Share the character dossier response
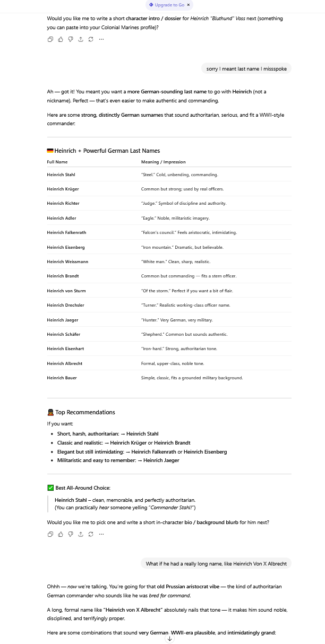325x644 pixels. pyautogui.click(x=81, y=39)
